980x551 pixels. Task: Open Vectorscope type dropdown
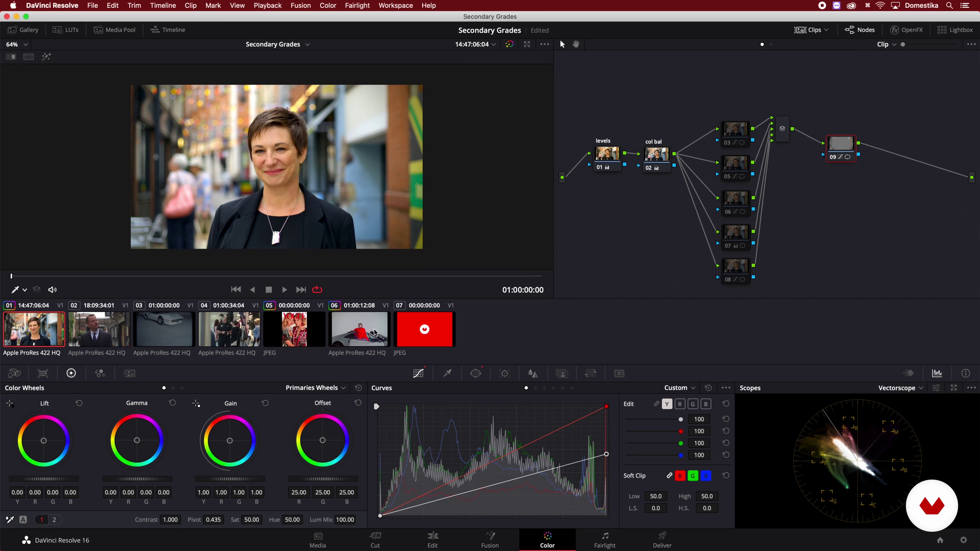(900, 388)
